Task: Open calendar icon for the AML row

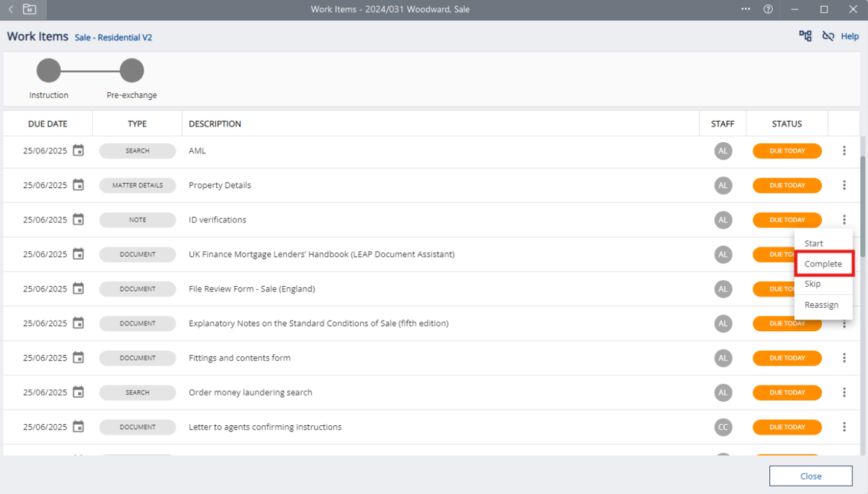Action: [x=78, y=151]
